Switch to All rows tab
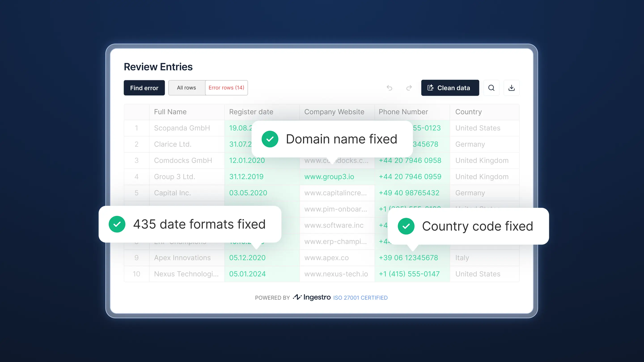The width and height of the screenshot is (644, 362). (186, 88)
